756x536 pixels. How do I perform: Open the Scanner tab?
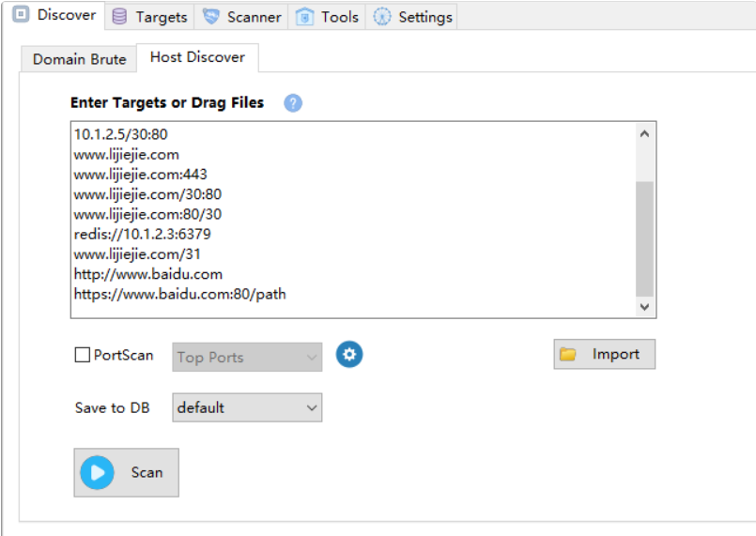coord(241,17)
